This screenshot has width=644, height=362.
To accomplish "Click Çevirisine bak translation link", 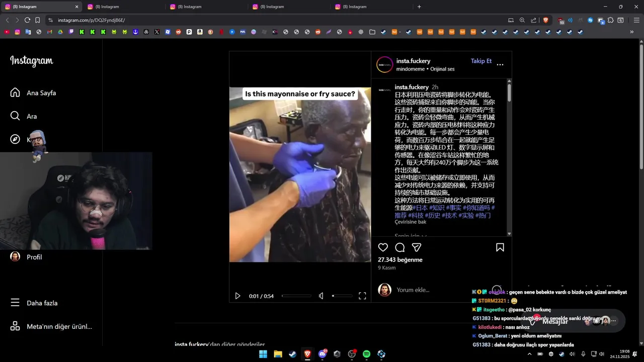I will click(410, 222).
